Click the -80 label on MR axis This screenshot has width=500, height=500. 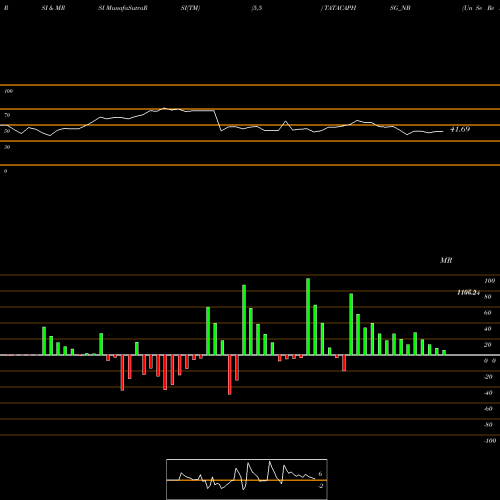488,425
